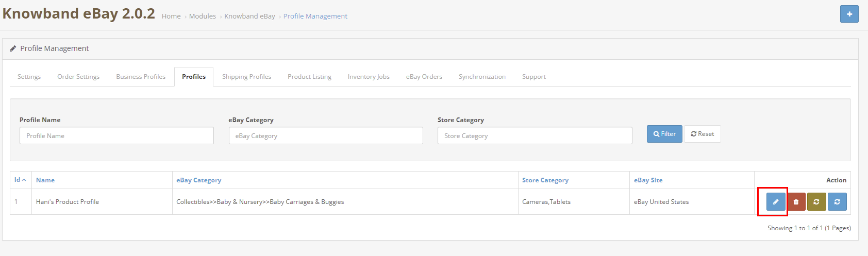Open Modules breadcrumb link
Image resolution: width=868 pixels, height=256 pixels.
203,16
